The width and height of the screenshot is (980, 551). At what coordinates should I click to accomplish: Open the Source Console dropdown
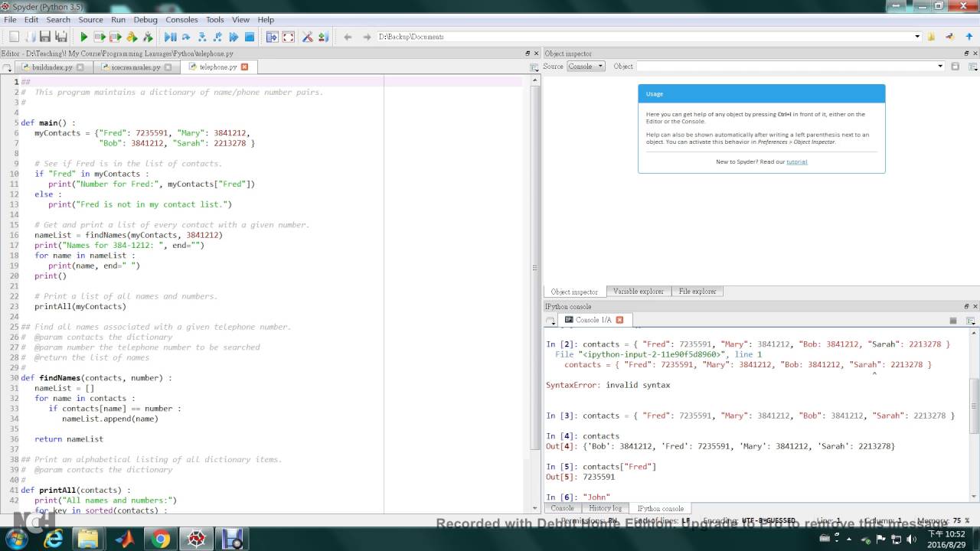pos(586,67)
